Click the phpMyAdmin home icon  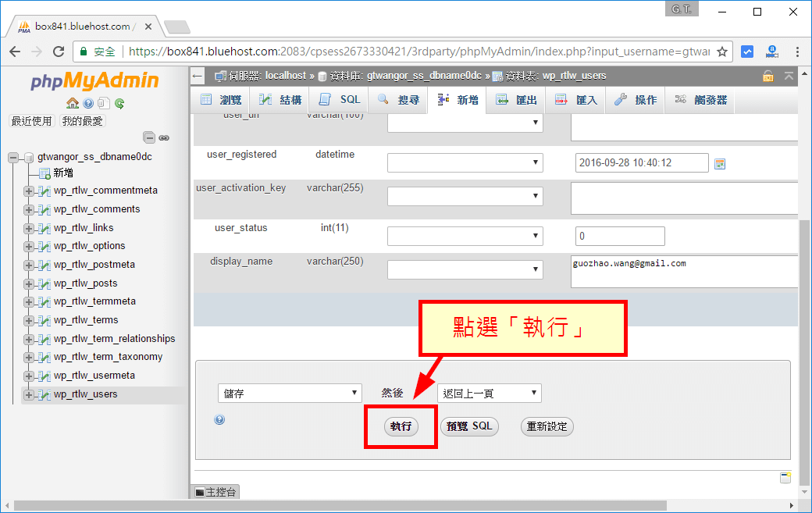click(74, 103)
